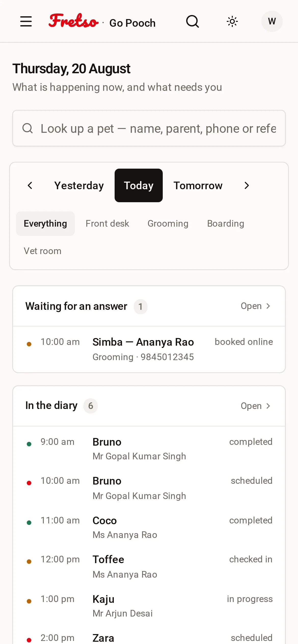Filter by Front desk
This screenshot has width=298, height=644.
point(107,224)
